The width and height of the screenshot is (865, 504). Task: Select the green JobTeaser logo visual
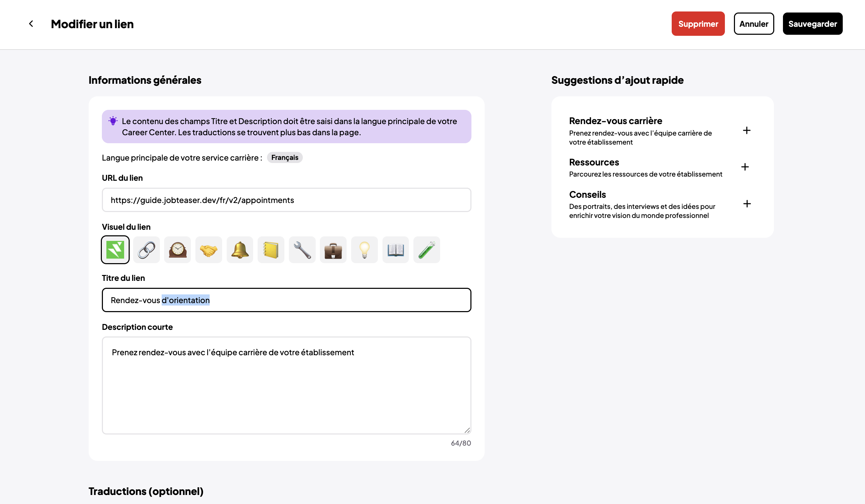pyautogui.click(x=115, y=250)
